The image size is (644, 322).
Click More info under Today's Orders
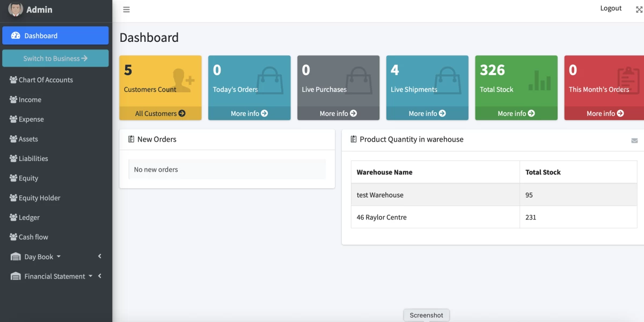[x=249, y=113]
